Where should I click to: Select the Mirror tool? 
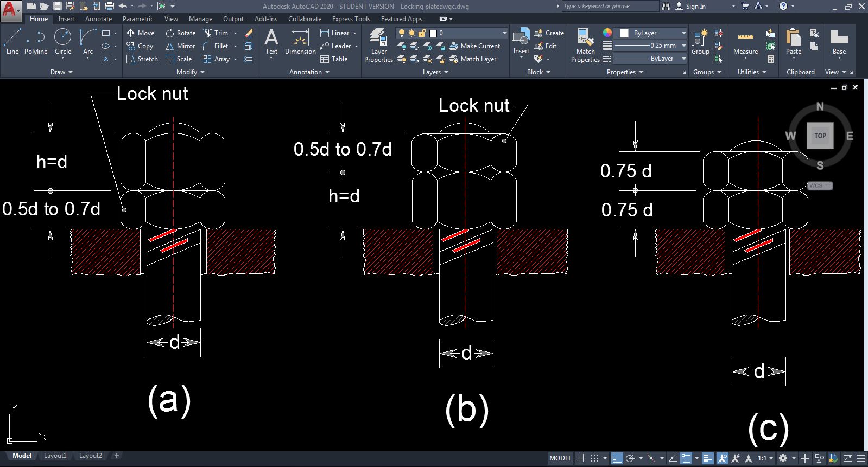[x=180, y=46]
